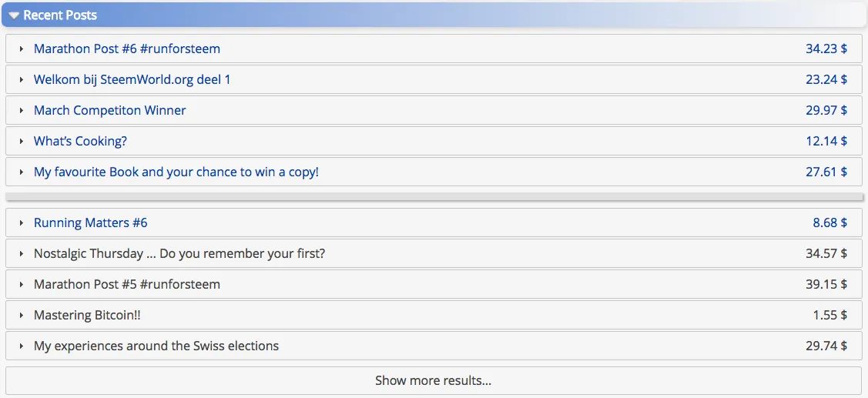This screenshot has height=398, width=868.
Task: Select Marathon Post #5 #runforsteem title
Action: coord(127,284)
